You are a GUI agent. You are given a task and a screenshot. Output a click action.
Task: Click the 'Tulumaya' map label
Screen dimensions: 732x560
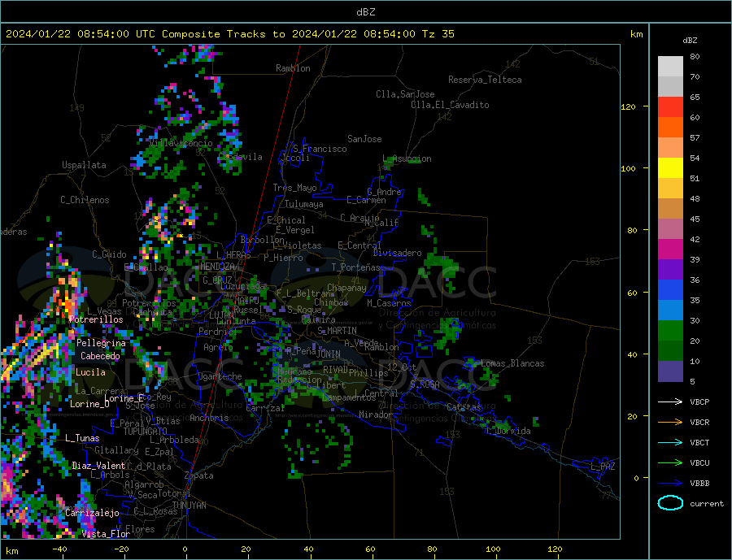[x=303, y=204]
